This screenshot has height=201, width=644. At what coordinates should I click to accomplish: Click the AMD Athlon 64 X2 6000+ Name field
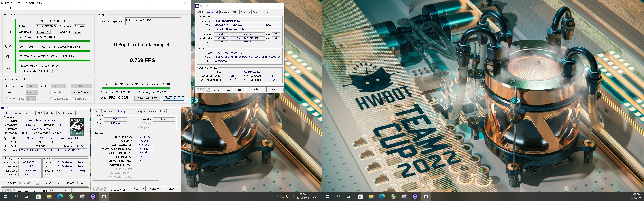[42, 121]
